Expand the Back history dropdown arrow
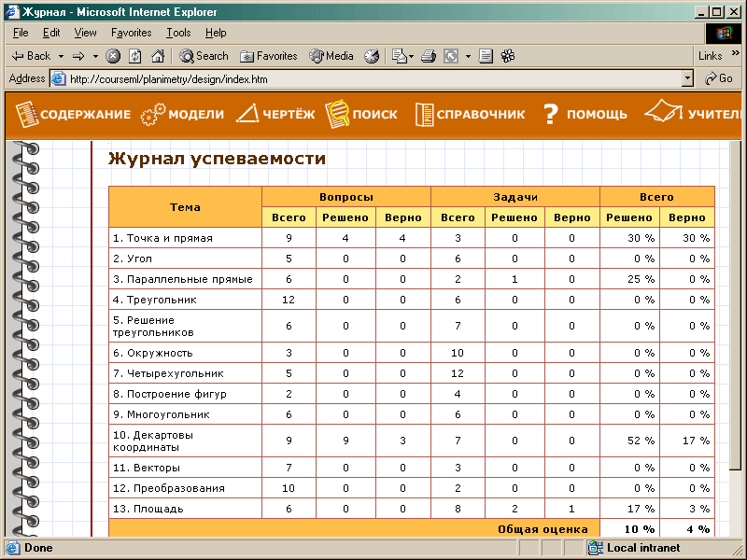 61,57
